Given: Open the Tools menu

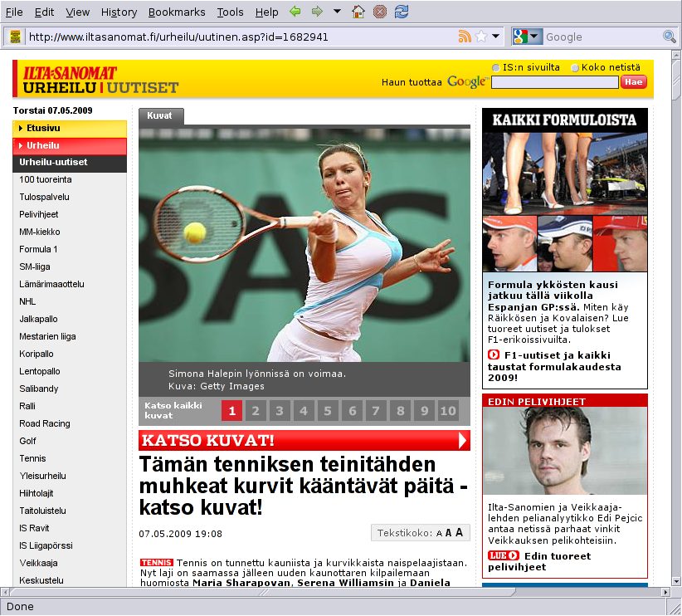Looking at the screenshot, I should [230, 12].
